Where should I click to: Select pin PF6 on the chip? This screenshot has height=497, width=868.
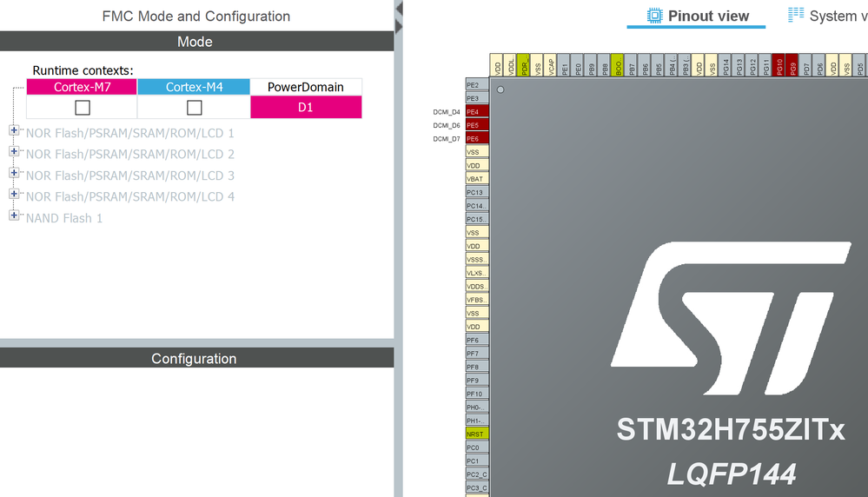(x=477, y=340)
